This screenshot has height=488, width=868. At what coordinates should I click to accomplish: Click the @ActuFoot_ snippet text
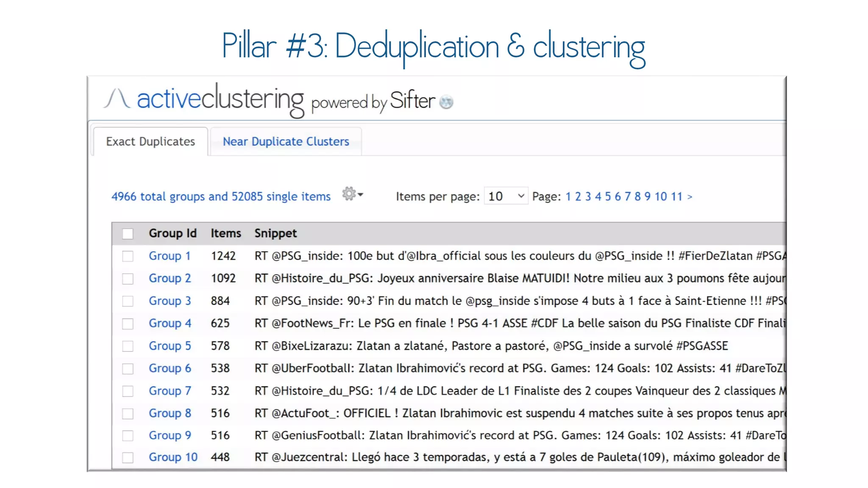520,413
